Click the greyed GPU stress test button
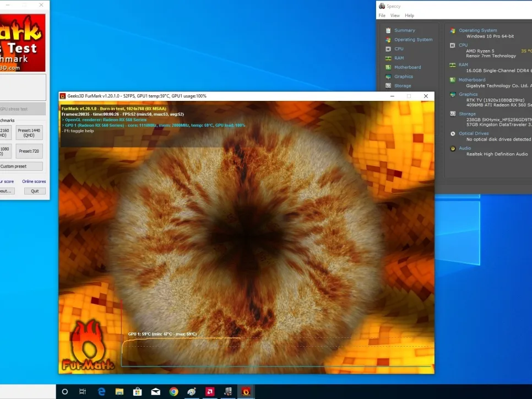532x399 pixels. [x=23, y=109]
